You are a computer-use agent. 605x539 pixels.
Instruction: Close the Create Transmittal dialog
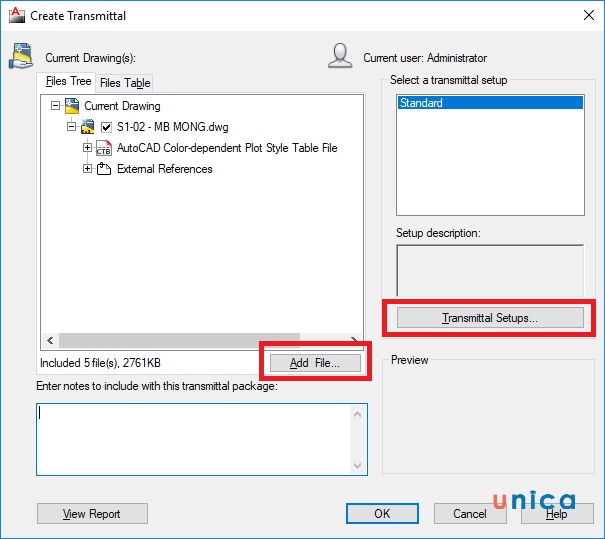coord(589,15)
